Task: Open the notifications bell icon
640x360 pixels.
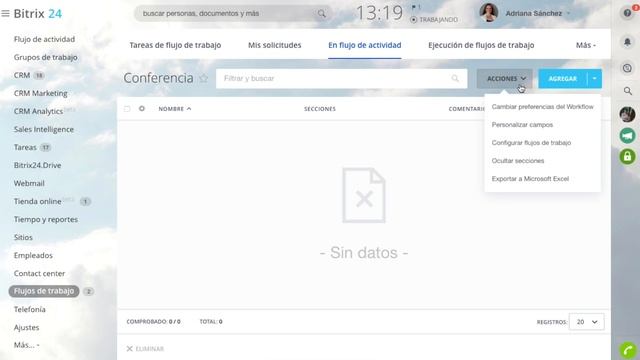Action: click(627, 42)
